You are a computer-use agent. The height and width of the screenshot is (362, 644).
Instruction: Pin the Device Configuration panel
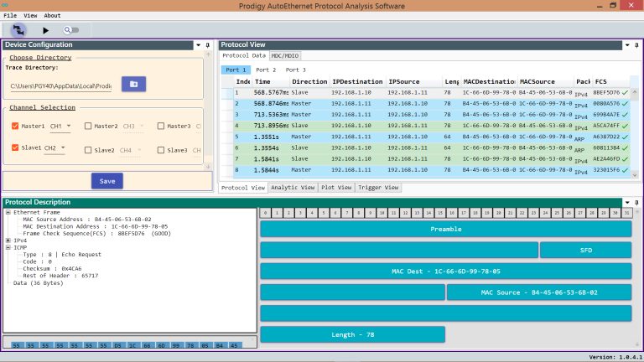207,45
